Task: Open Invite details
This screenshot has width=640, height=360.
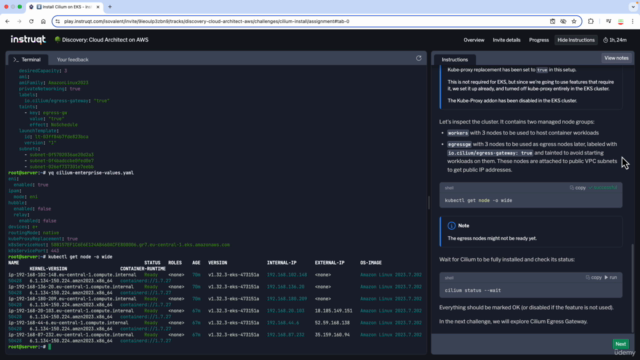Action: 507,40
